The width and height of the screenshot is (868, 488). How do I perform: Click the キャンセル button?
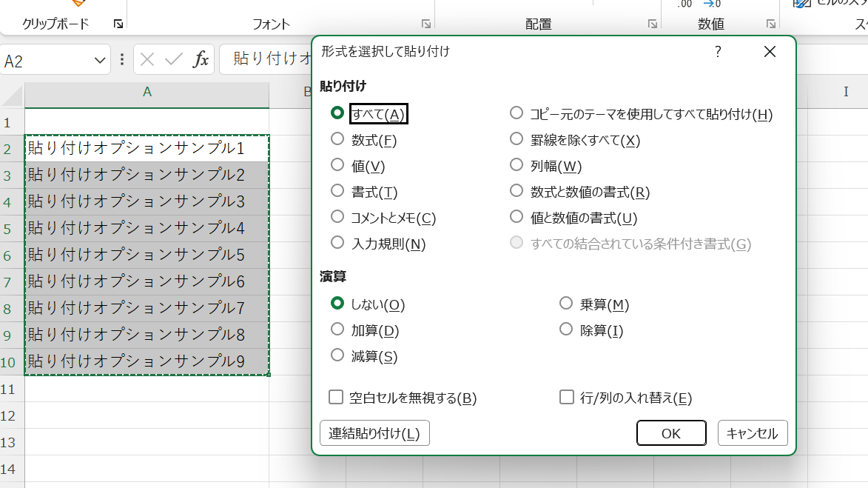pos(752,433)
